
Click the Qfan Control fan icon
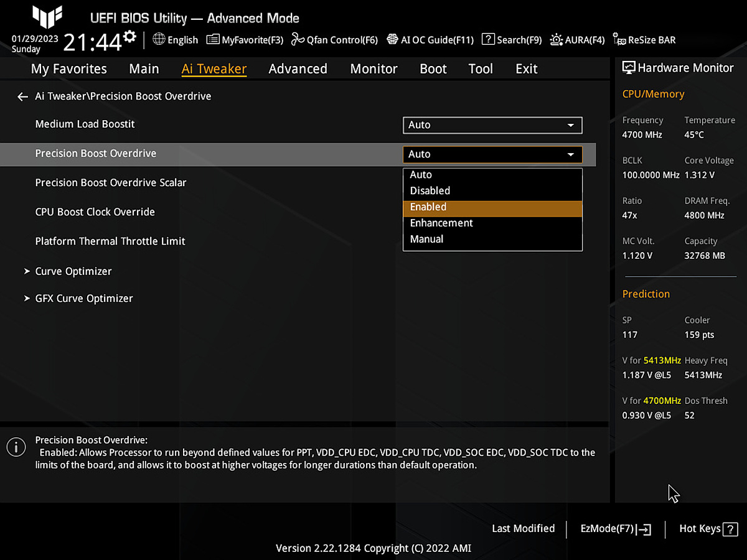(x=298, y=40)
